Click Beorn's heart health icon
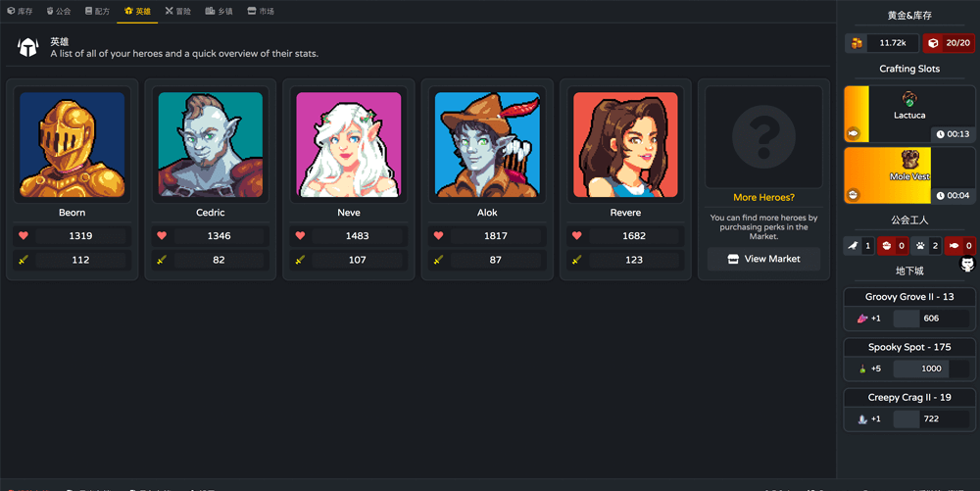980x491 pixels. 24,236
